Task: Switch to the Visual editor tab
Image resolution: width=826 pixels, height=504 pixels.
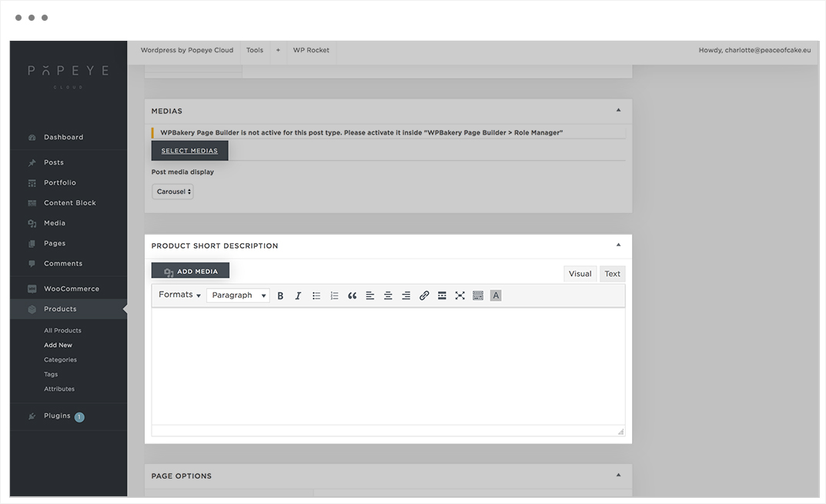Action: click(580, 274)
